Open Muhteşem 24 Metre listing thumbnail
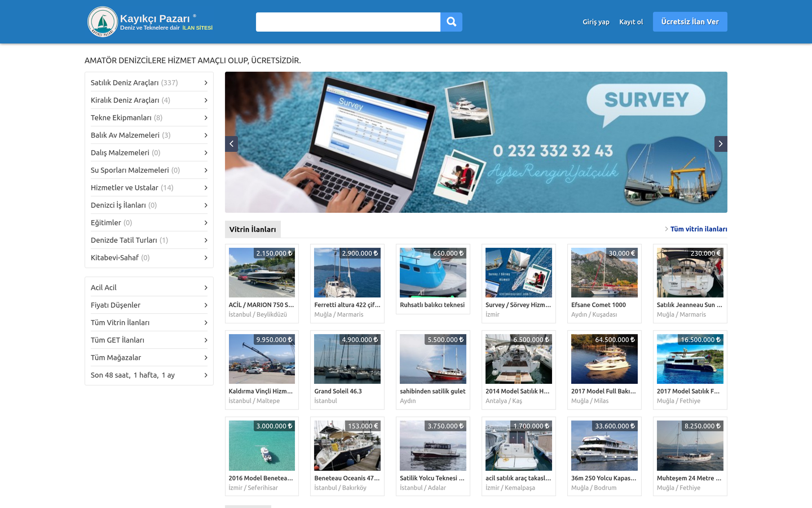The height and width of the screenshot is (508, 812). [x=690, y=445]
